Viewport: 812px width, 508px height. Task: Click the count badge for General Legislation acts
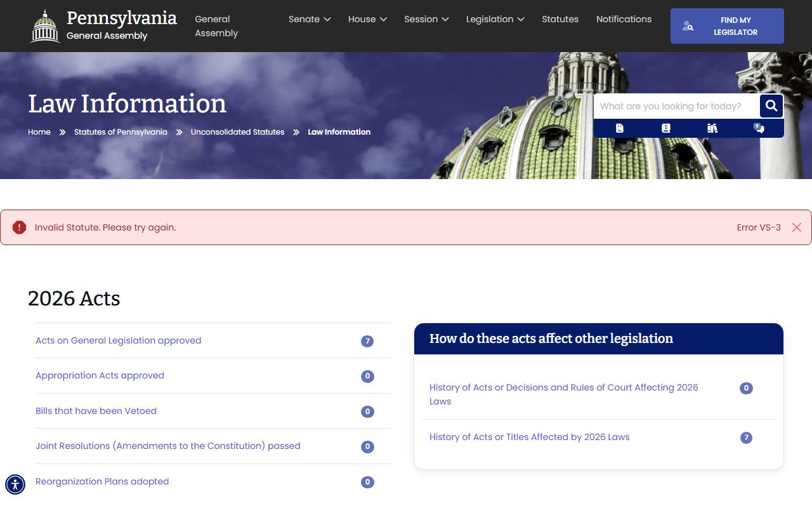pos(367,341)
